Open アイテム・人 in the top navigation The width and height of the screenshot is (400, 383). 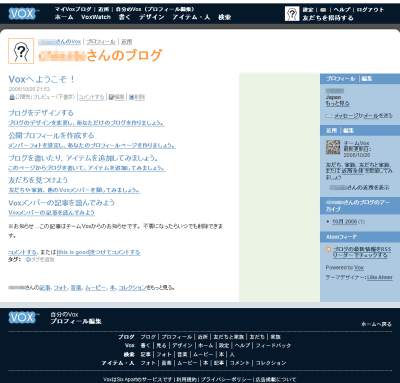(x=191, y=17)
